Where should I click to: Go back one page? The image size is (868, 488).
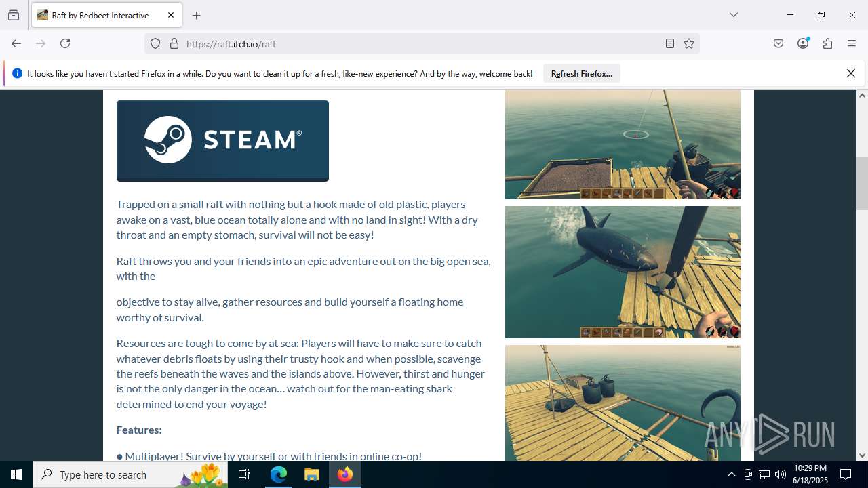[16, 43]
